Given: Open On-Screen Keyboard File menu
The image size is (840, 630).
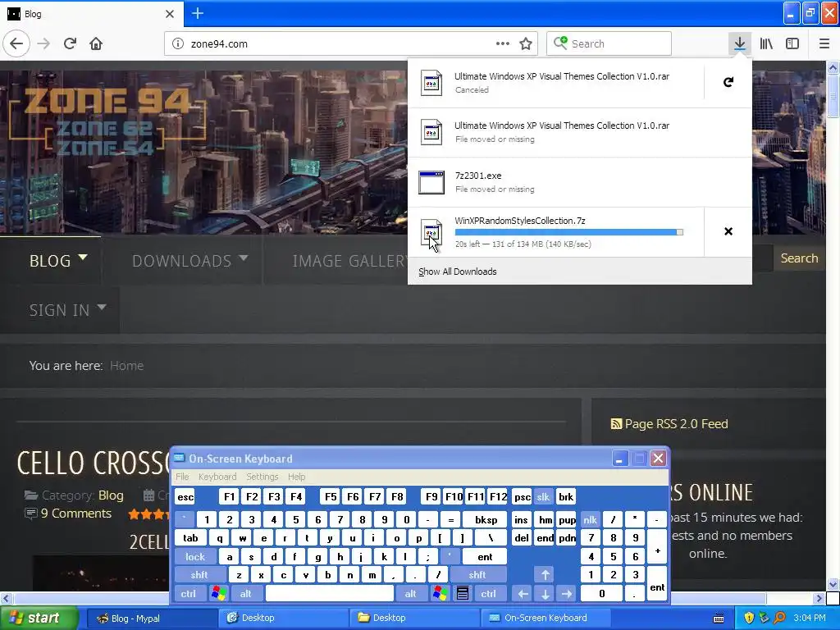Looking at the screenshot, I should click(x=182, y=477).
